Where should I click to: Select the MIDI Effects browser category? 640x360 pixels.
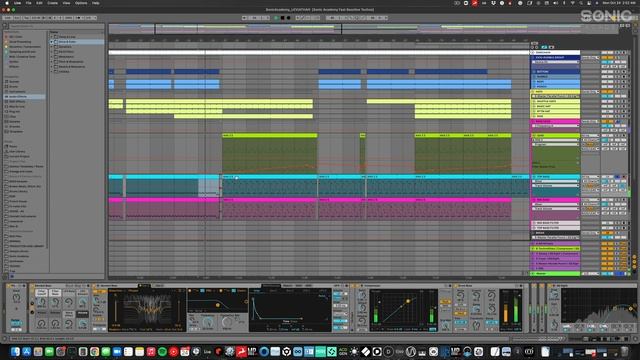pos(17,102)
